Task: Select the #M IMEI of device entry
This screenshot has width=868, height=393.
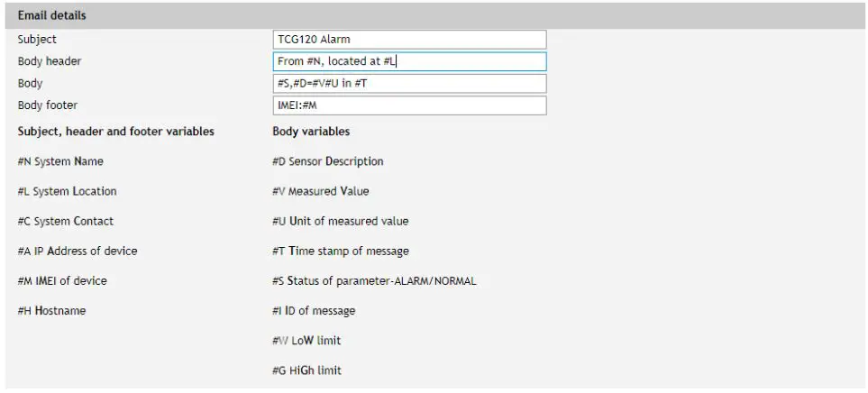Action: point(62,280)
